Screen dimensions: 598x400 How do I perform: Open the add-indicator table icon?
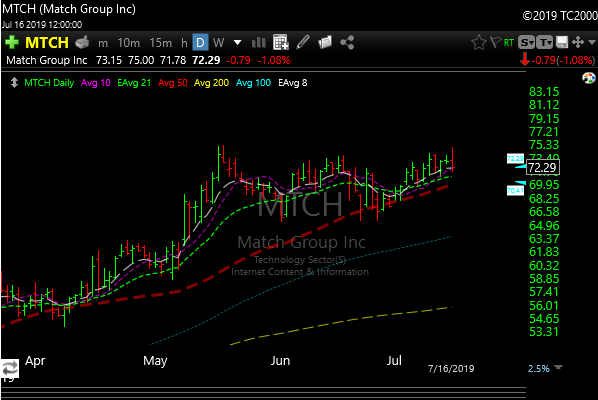coord(281,42)
